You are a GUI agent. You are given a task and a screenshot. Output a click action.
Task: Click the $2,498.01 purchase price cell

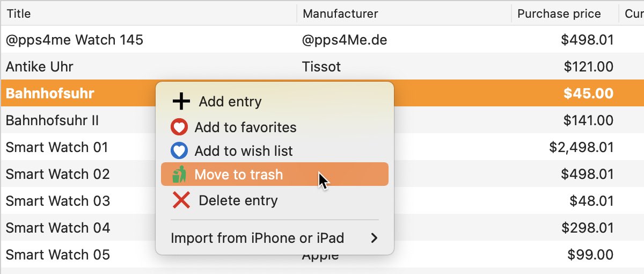(x=581, y=147)
